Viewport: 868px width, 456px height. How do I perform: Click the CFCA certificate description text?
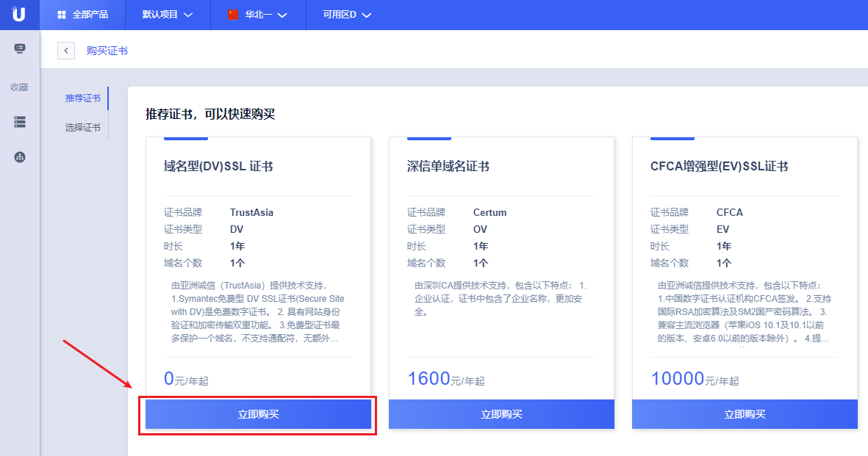coord(744,311)
